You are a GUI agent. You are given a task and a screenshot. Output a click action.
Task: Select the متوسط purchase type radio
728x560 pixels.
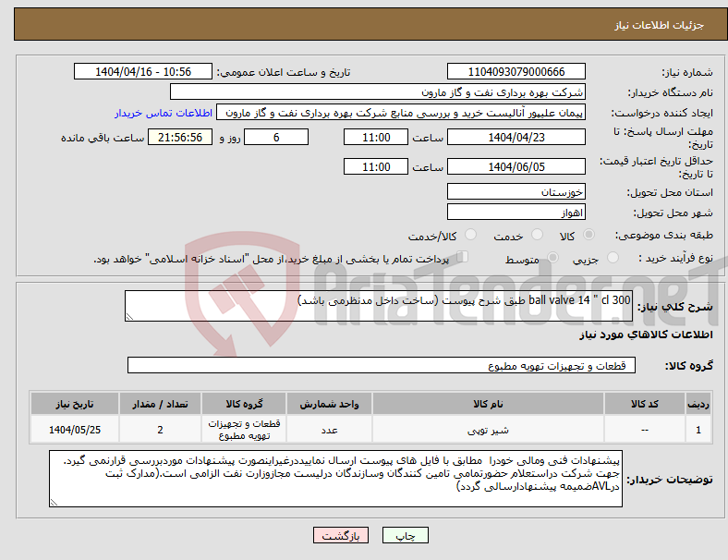[x=553, y=257]
